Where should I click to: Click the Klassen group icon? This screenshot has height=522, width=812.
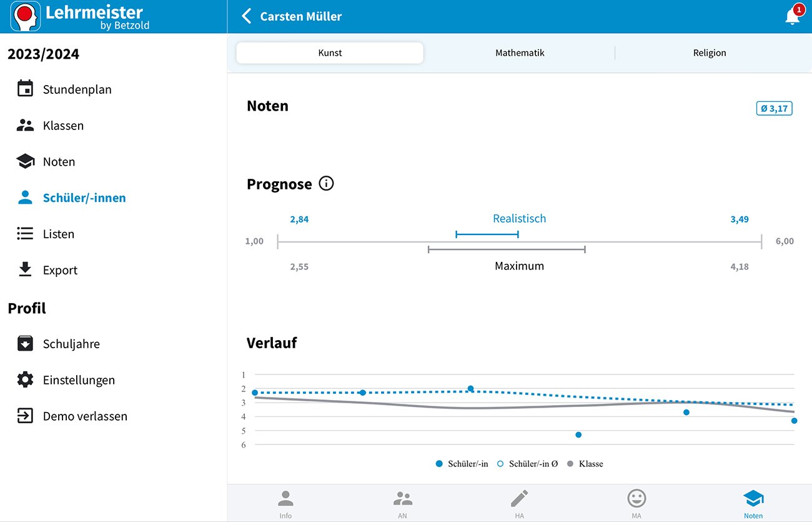pos(25,125)
